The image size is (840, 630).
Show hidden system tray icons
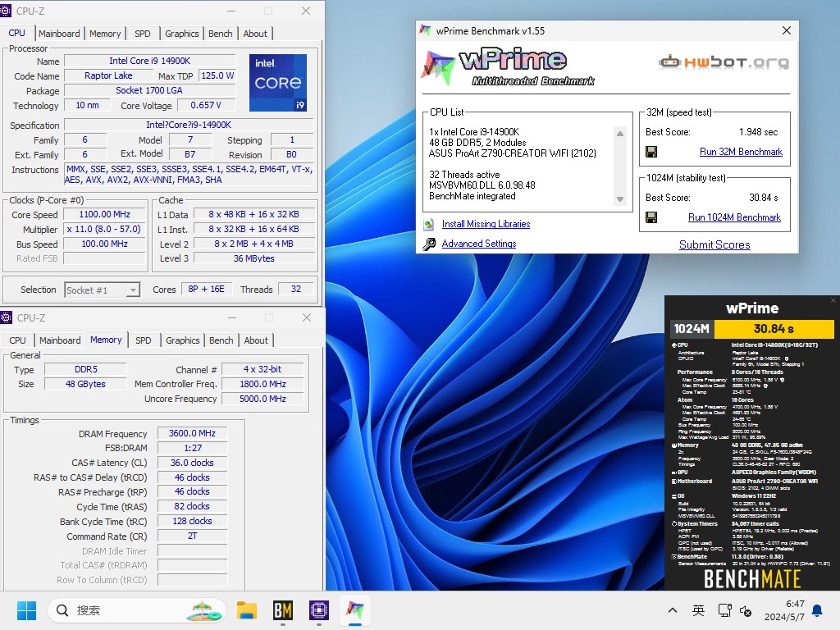pos(673,610)
